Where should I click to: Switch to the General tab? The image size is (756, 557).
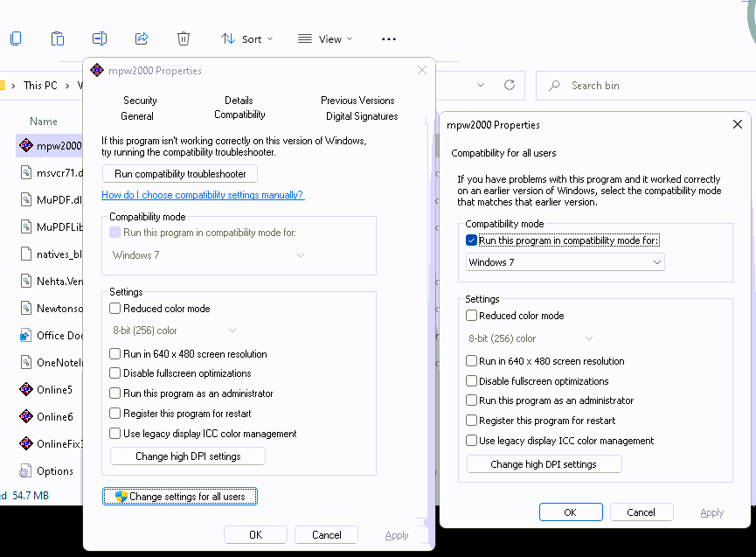point(137,116)
